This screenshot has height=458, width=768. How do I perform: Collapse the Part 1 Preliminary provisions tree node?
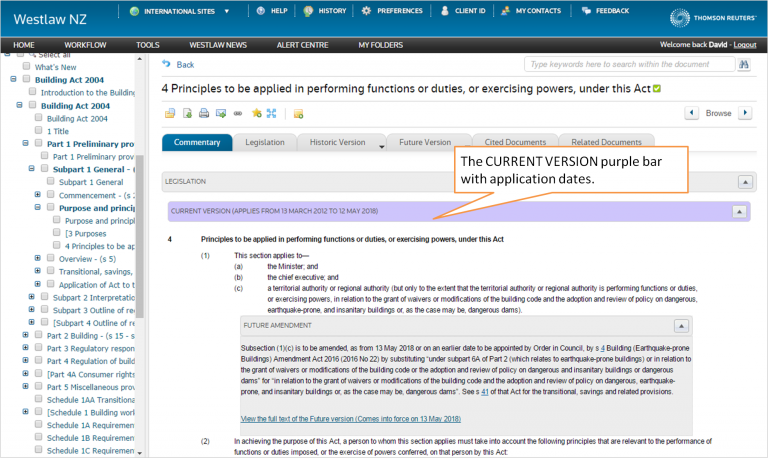pos(25,143)
